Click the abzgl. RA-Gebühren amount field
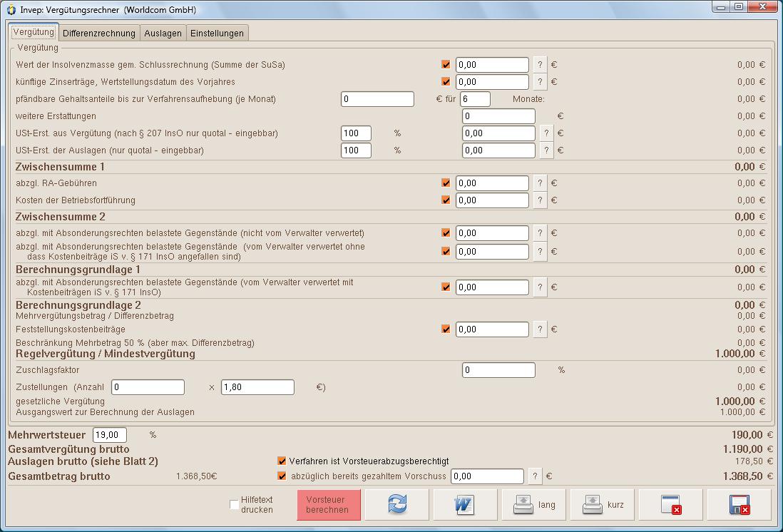The height and width of the screenshot is (532, 783). (x=492, y=183)
